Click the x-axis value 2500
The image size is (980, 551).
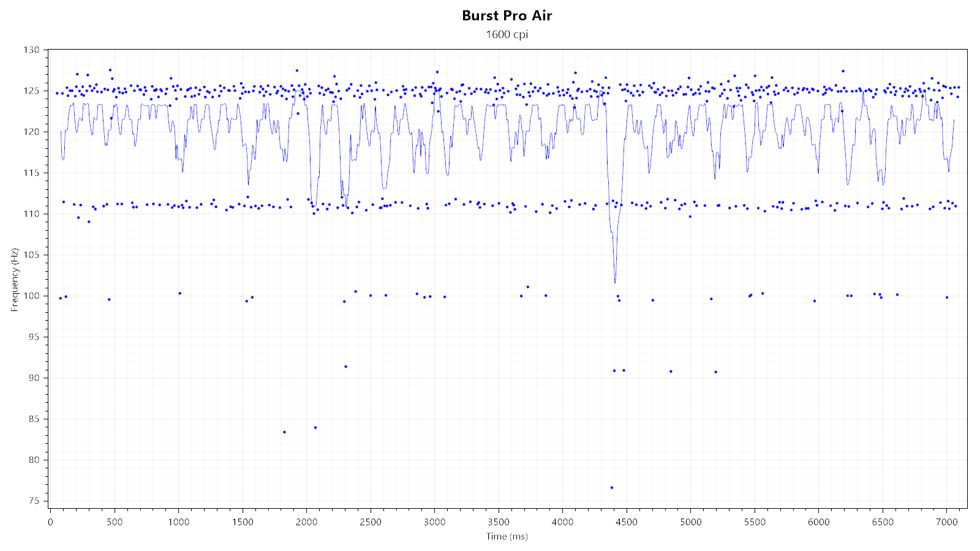tap(371, 522)
